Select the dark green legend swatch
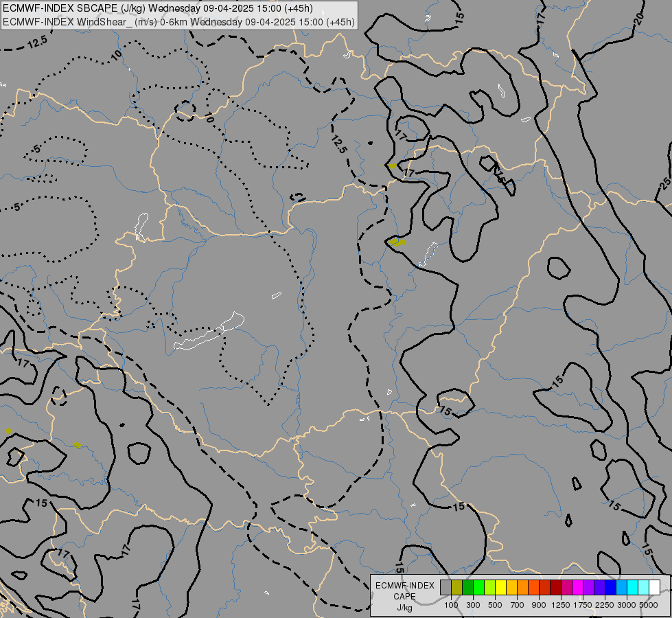 click(467, 587)
